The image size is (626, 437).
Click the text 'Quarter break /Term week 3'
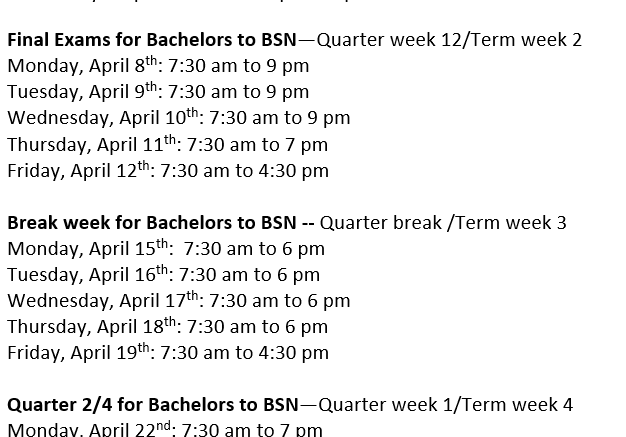point(443,223)
